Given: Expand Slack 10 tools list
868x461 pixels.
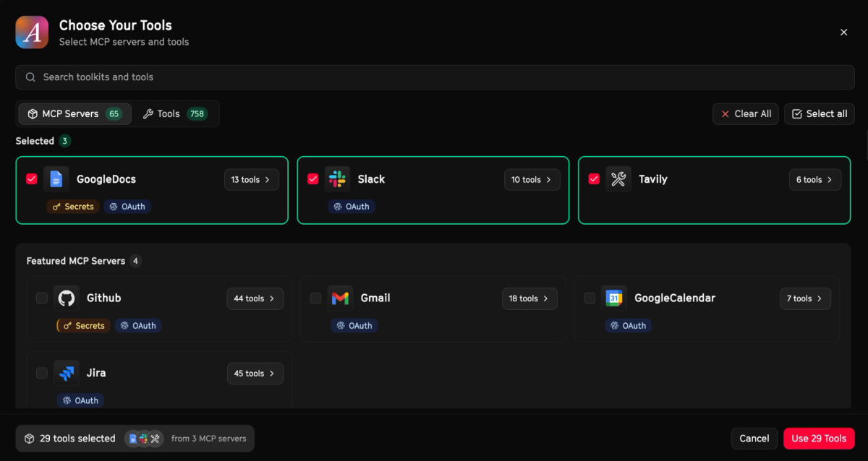Looking at the screenshot, I should pos(532,180).
